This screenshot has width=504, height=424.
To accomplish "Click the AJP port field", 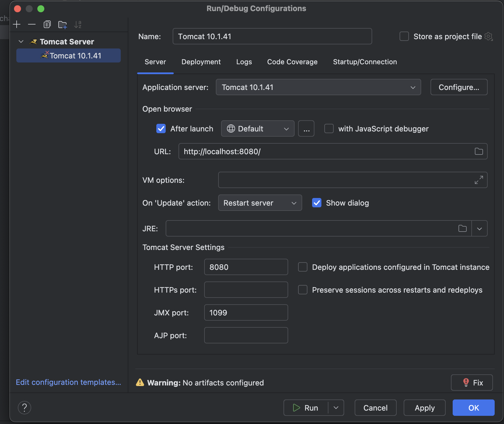I will click(246, 335).
